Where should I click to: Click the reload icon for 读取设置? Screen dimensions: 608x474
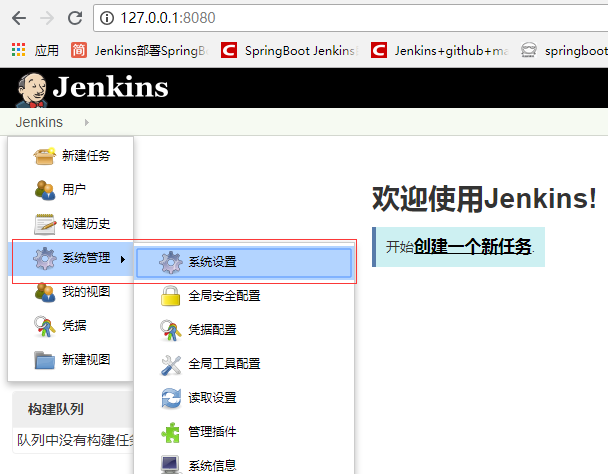pos(171,398)
